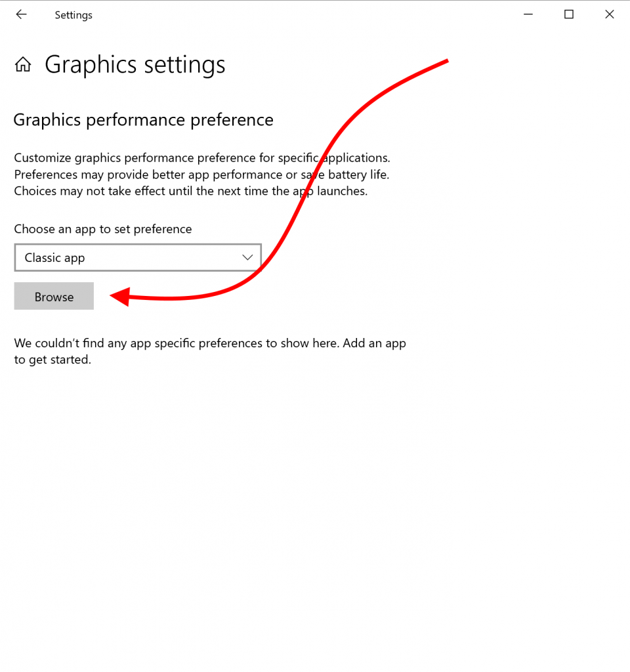Click the Customize graphics performance preference sentence

point(202,158)
